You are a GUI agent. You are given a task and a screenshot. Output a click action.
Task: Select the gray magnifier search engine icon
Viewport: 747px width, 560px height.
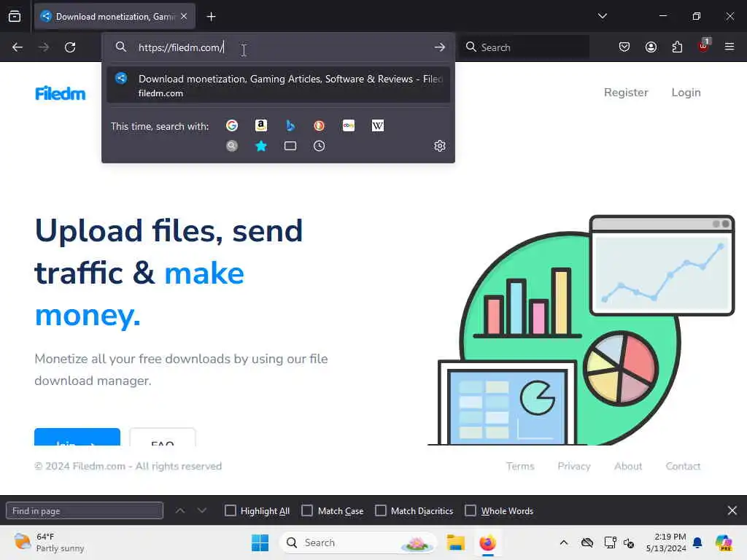(x=232, y=146)
